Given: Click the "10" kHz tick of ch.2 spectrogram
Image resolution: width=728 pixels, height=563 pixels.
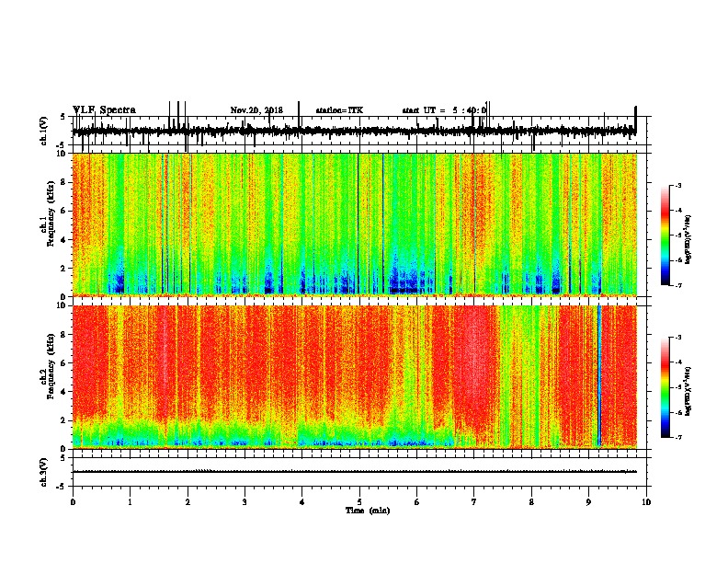Looking at the screenshot, I should pyautogui.click(x=63, y=305).
